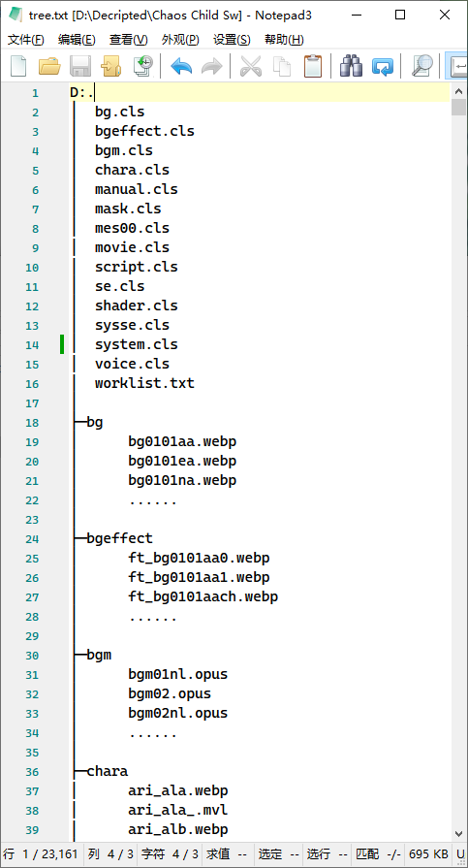
Task: Undo the last edit with the blue arrow
Action: point(181,66)
